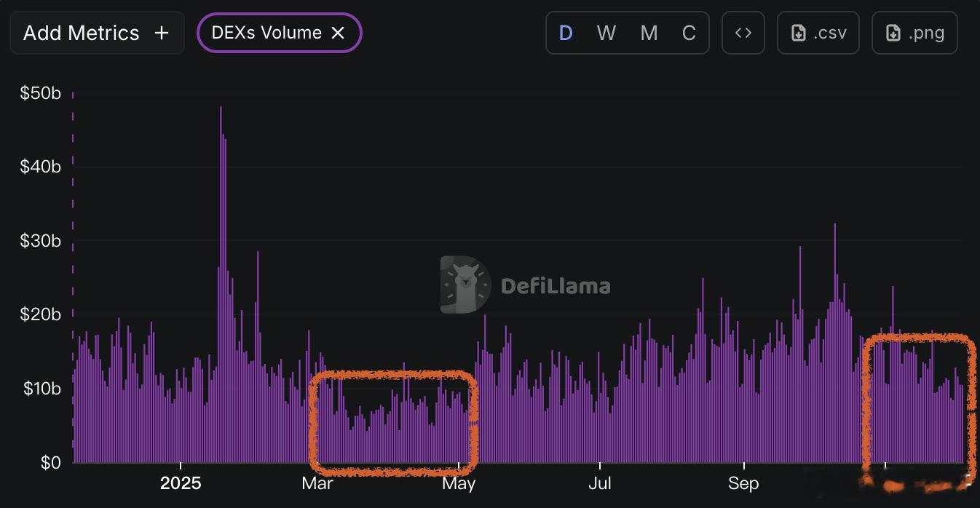Click the Sep x-axis label
The height and width of the screenshot is (508, 980).
[743, 483]
